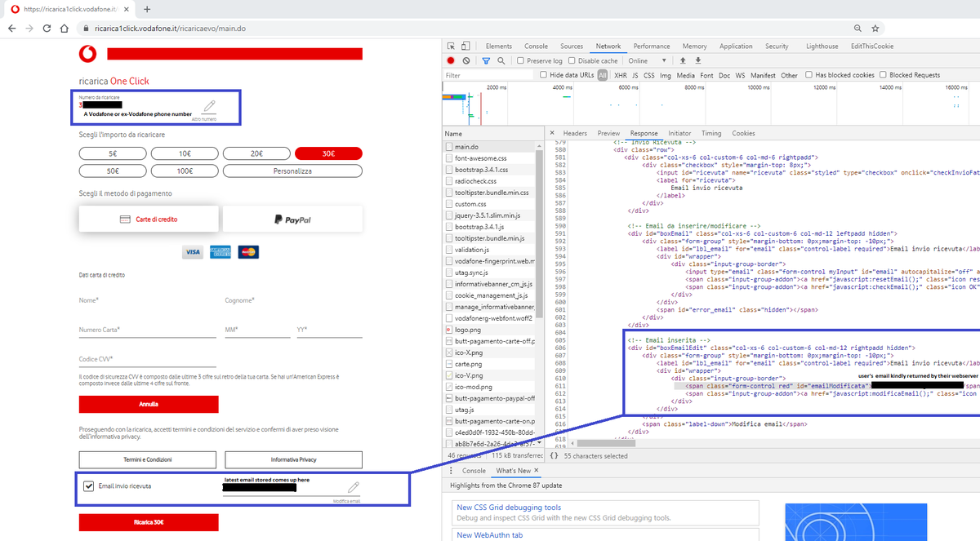Select the 100€ recharge amount

(185, 171)
